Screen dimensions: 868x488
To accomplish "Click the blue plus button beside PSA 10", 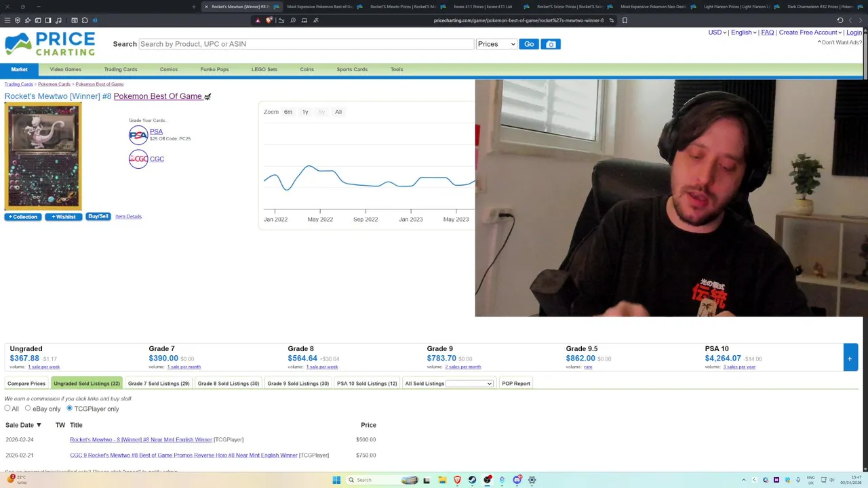I will (x=850, y=357).
